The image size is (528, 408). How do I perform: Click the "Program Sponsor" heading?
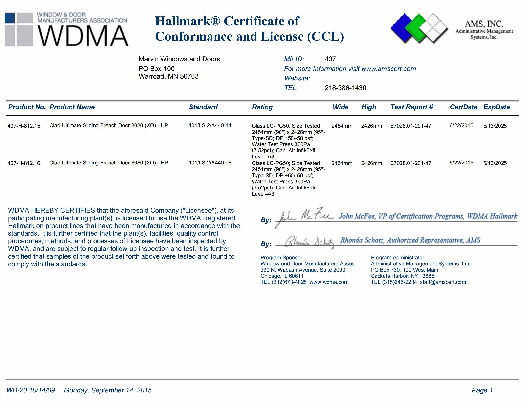282,258
